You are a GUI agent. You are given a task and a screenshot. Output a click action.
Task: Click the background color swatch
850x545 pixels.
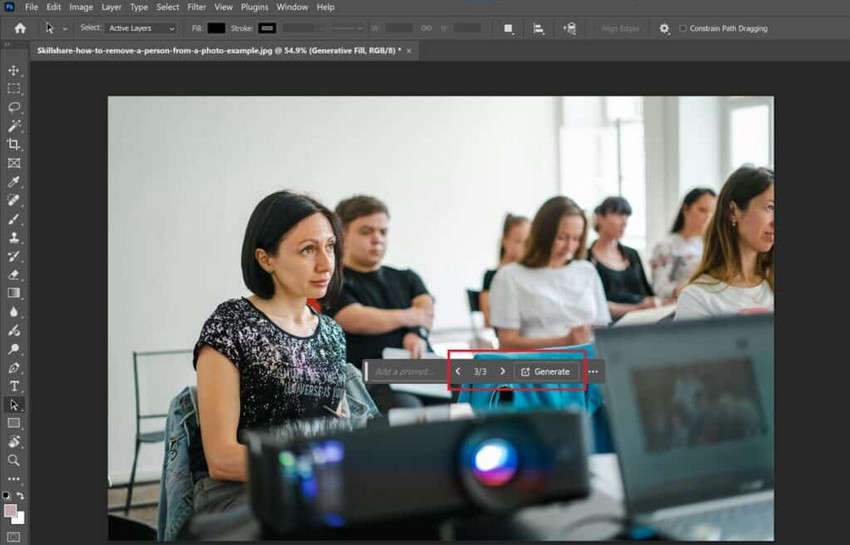[19, 518]
